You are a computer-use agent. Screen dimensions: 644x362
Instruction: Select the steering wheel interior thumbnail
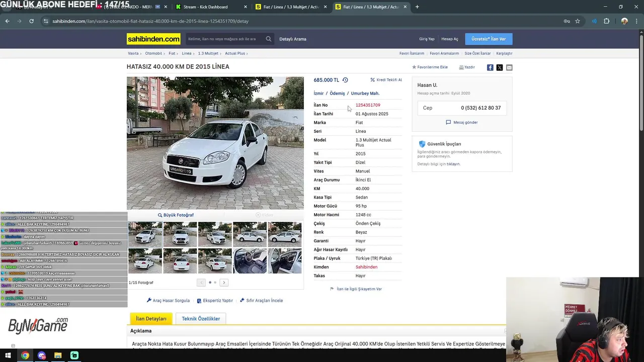pyautogui.click(x=250, y=260)
